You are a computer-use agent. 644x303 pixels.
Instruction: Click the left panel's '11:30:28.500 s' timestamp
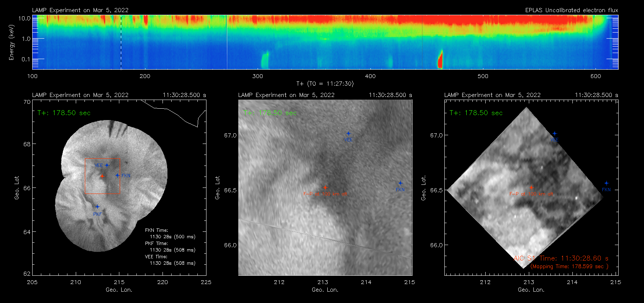(184, 95)
